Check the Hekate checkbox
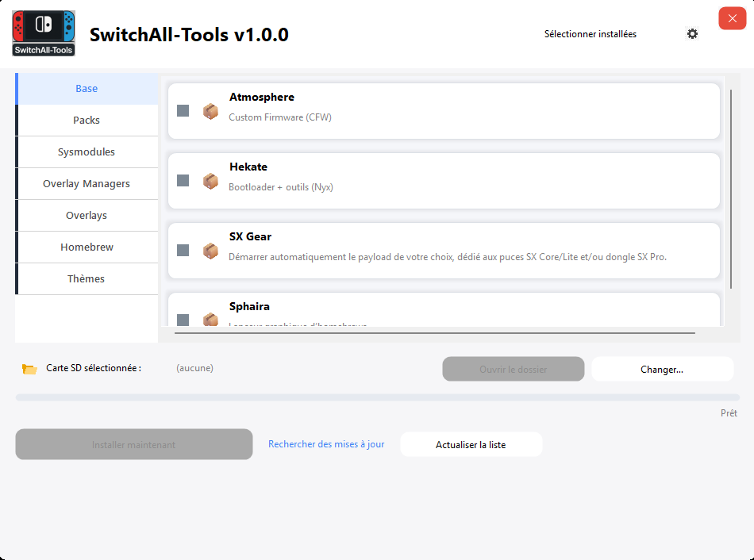The image size is (754, 560). [x=183, y=181]
